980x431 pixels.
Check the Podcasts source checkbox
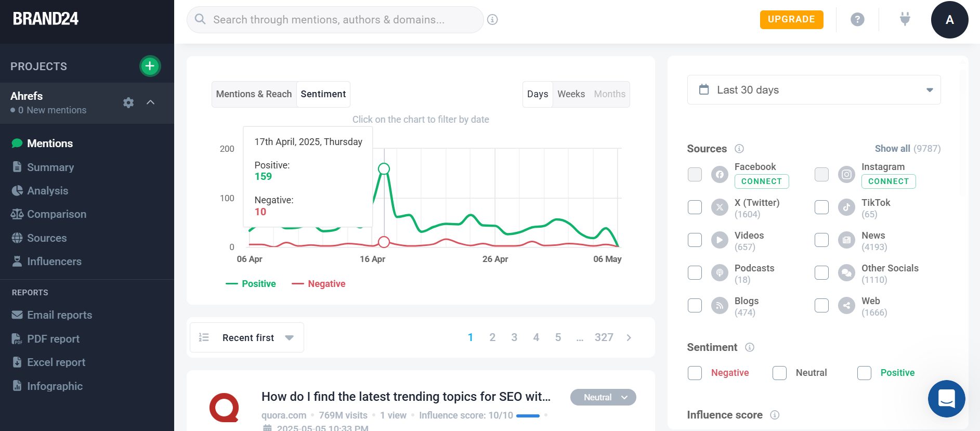click(695, 273)
